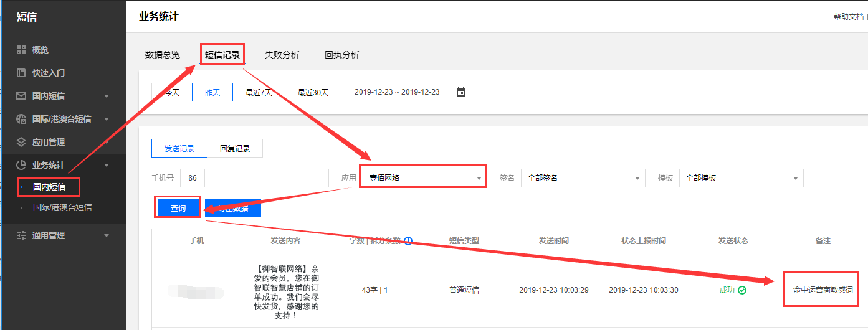Click the 概览 overview grid icon
This screenshot has width=868, height=330.
pyautogui.click(x=21, y=50)
